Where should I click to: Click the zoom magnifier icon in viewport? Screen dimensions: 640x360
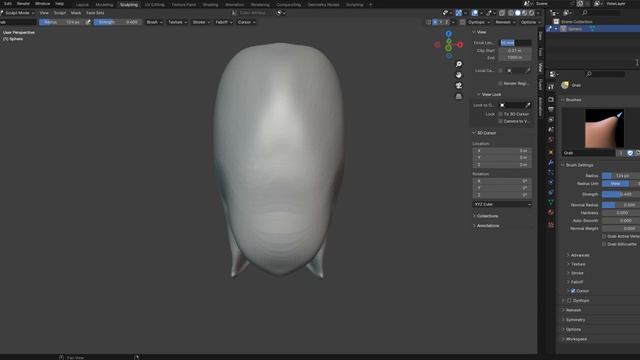click(x=459, y=64)
